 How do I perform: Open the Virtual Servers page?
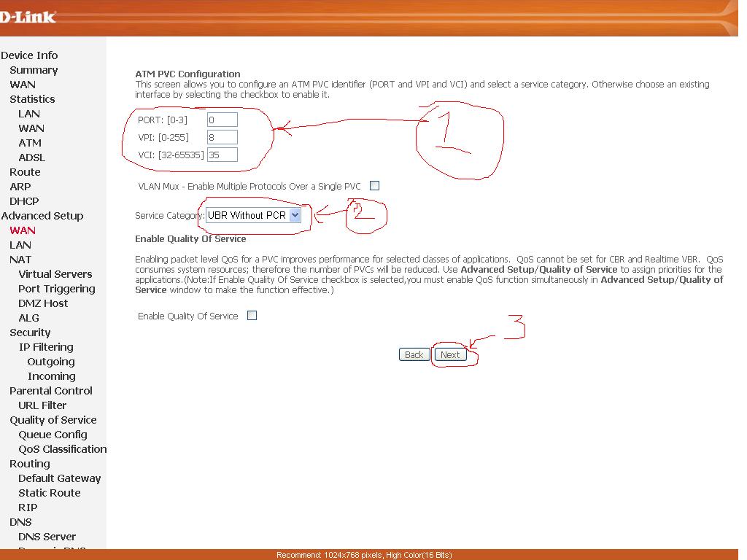(55, 274)
